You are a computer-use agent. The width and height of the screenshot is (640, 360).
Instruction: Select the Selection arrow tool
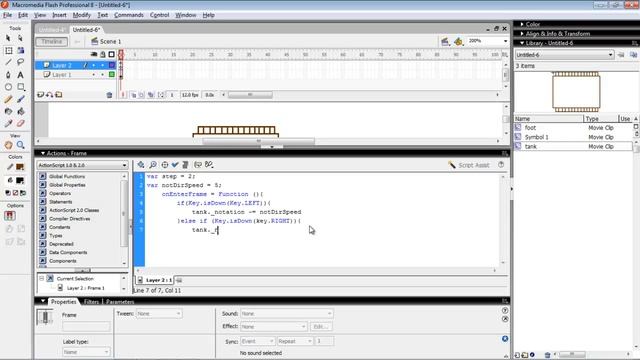click(x=8, y=38)
